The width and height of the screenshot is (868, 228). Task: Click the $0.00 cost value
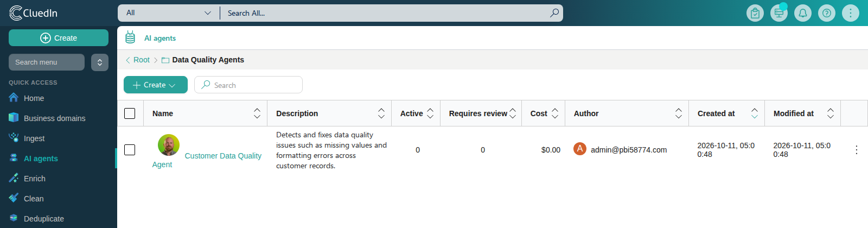pos(551,150)
